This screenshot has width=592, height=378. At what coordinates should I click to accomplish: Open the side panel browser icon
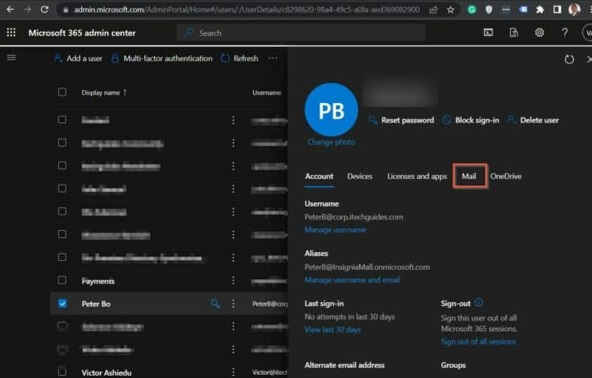[557, 10]
